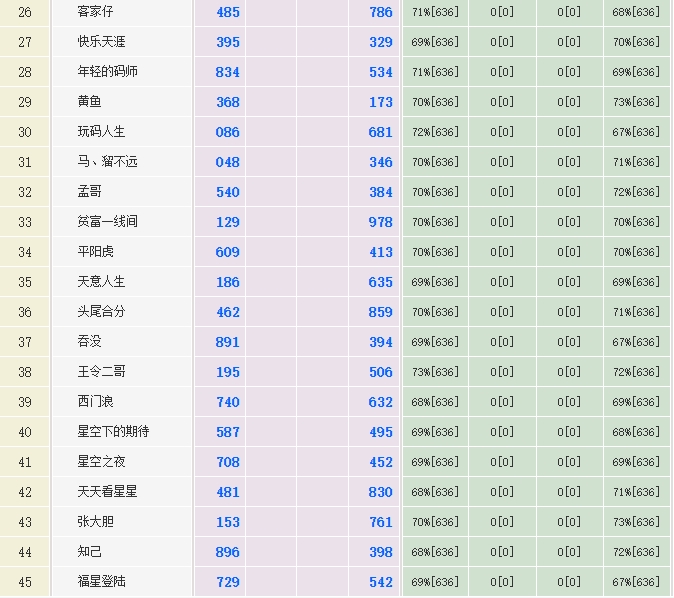
Task: Click number 173 in the 黄鱼 row
Action: tap(380, 102)
